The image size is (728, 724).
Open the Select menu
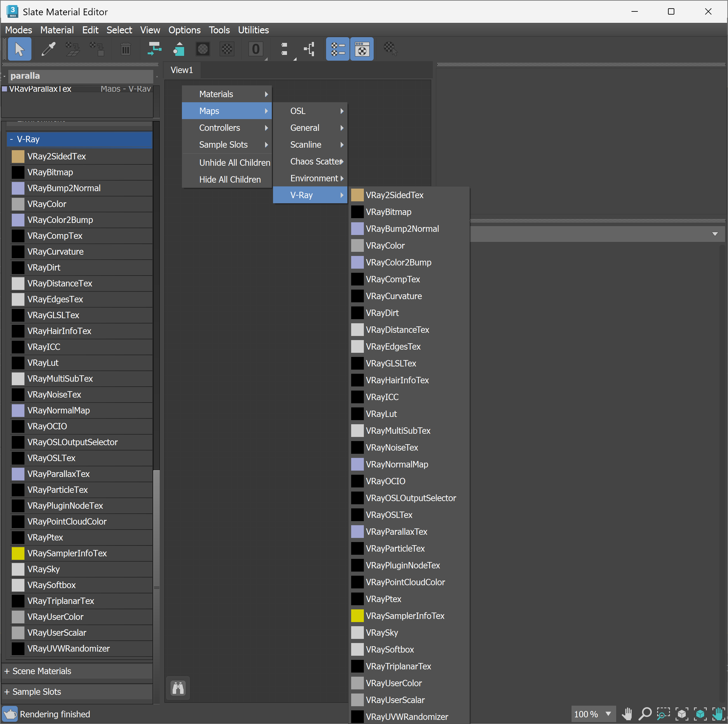point(119,30)
